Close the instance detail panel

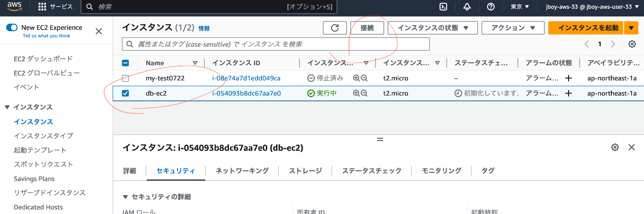click(632, 147)
